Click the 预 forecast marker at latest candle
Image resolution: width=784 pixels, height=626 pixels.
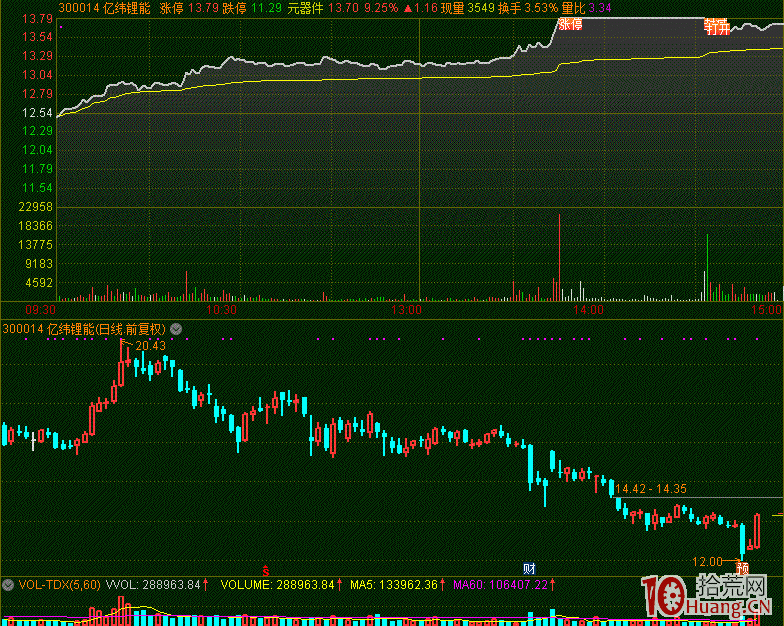click(743, 568)
